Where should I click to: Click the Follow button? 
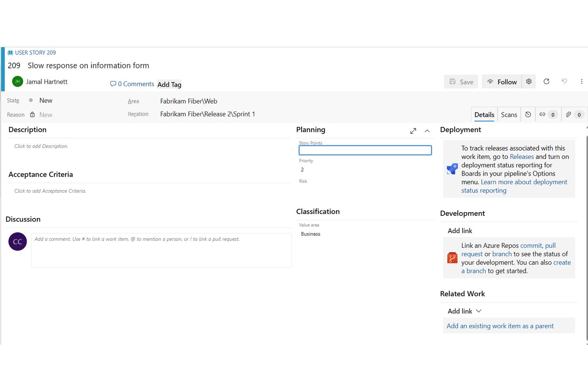(x=502, y=81)
